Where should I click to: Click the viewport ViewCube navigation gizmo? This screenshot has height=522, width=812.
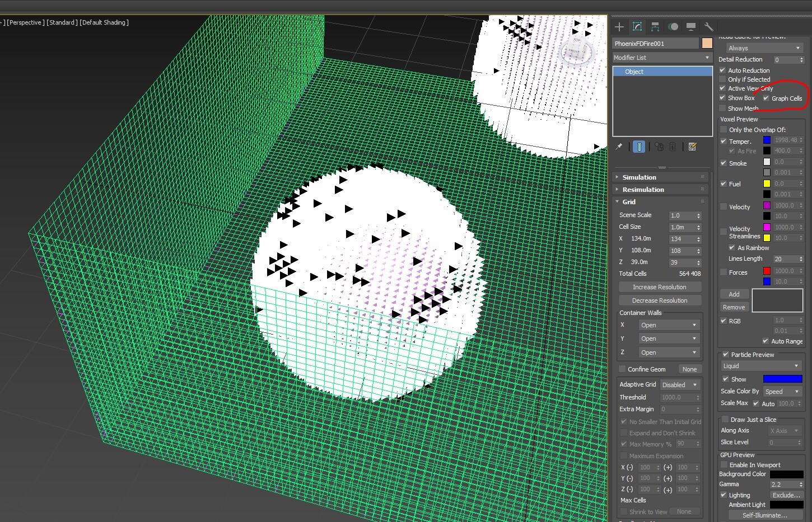[576, 51]
